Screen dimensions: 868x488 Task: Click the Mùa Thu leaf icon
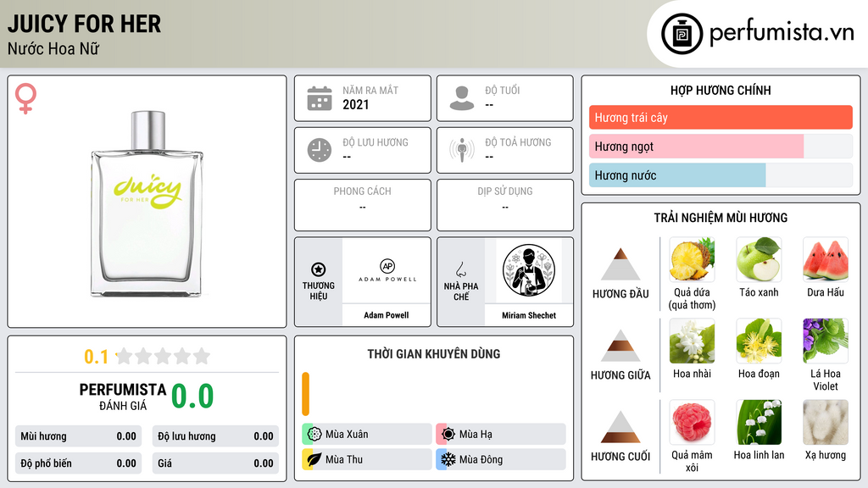pyautogui.click(x=314, y=459)
